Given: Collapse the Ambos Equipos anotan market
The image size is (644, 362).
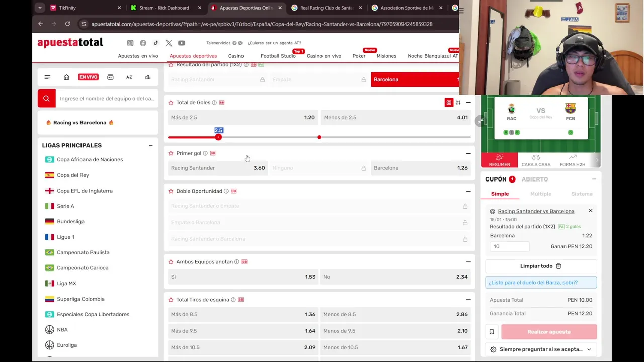Looking at the screenshot, I should pyautogui.click(x=468, y=262).
